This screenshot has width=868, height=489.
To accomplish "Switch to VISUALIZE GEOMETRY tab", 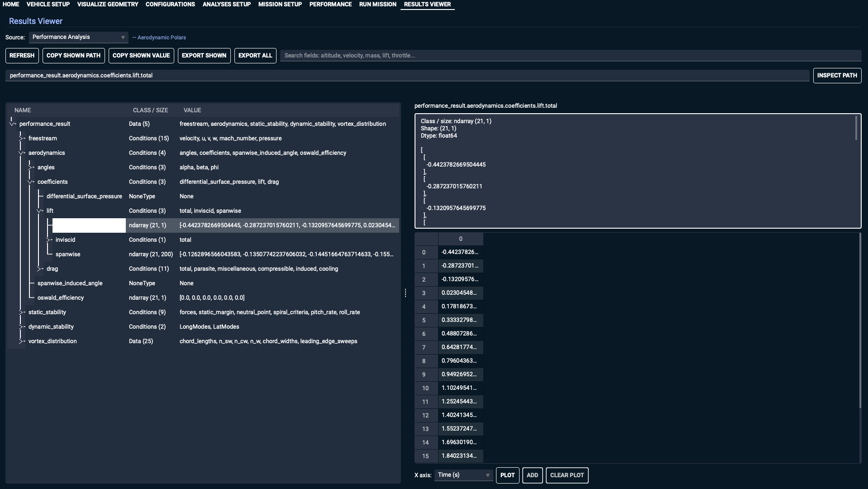I will click(108, 4).
